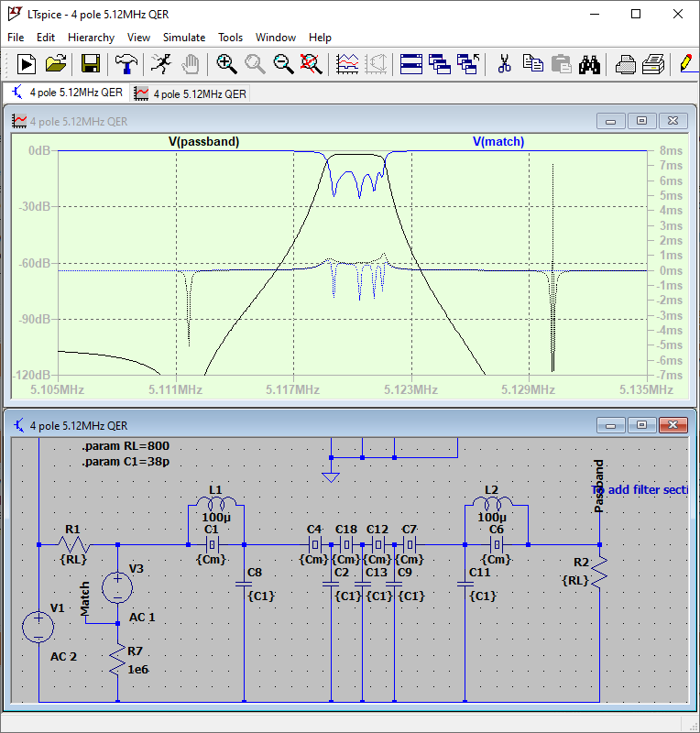Screen dimensions: 700x733
Task: Switch to the waveform plot tab
Action: tap(191, 93)
